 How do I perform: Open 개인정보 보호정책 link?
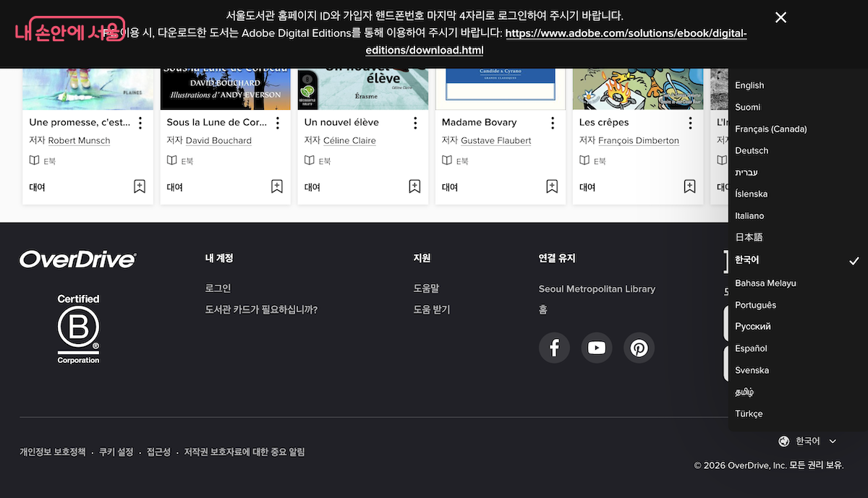[x=52, y=452]
